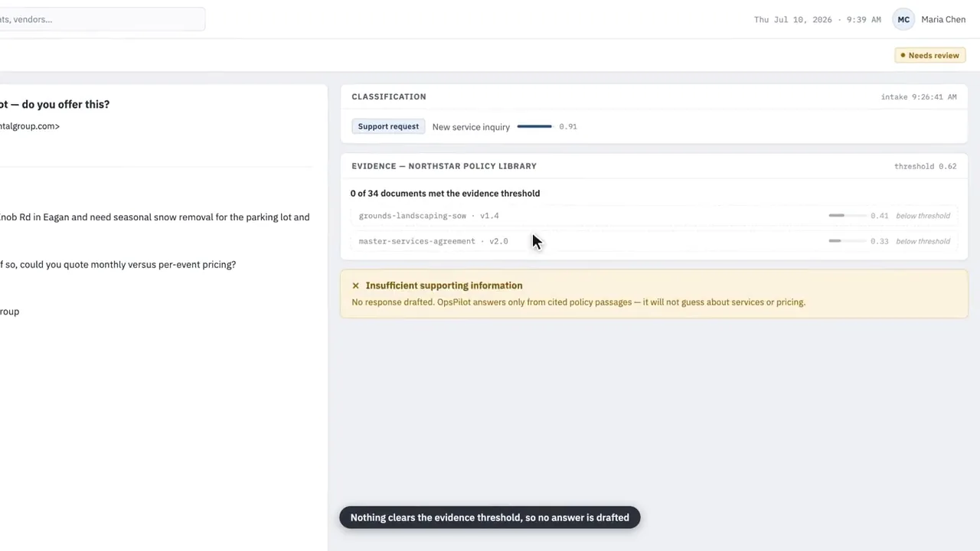Click the monthly versus per-event pricing sentence

point(118,265)
